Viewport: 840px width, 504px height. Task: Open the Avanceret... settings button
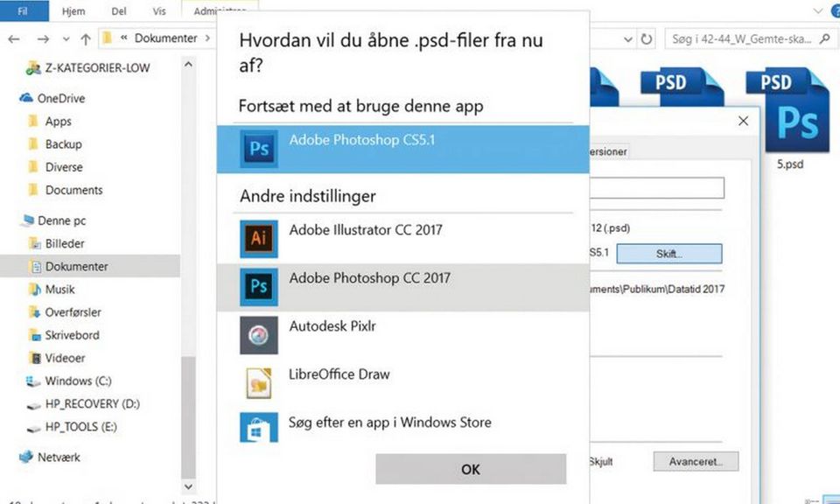(x=696, y=461)
